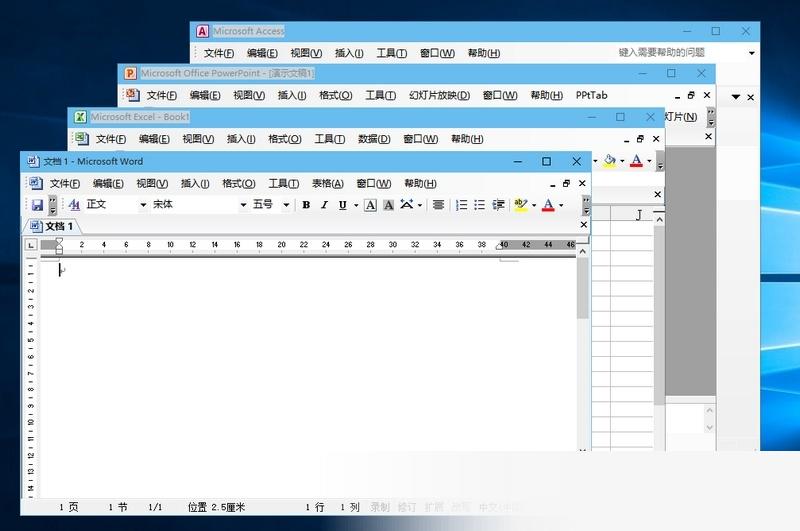Screen dimensions: 800x531
Task: Click Access field 键入需要帮助的问题
Action: pyautogui.click(x=662, y=53)
